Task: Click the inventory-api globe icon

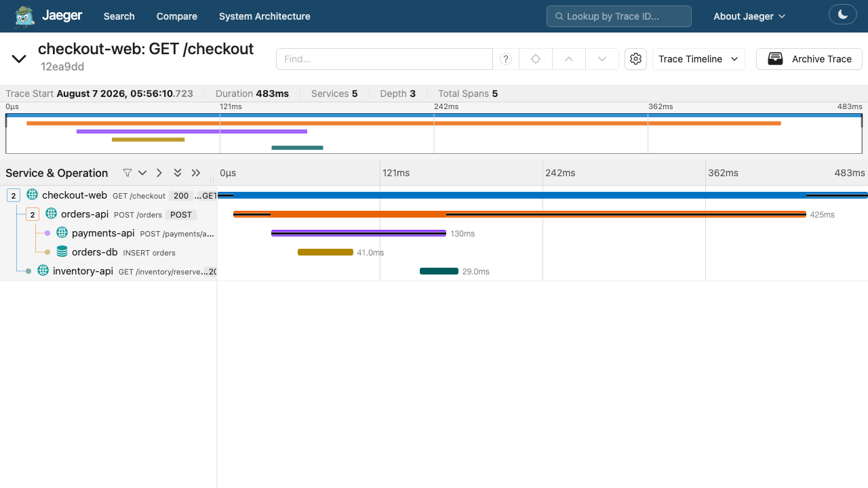Action: pyautogui.click(x=43, y=271)
